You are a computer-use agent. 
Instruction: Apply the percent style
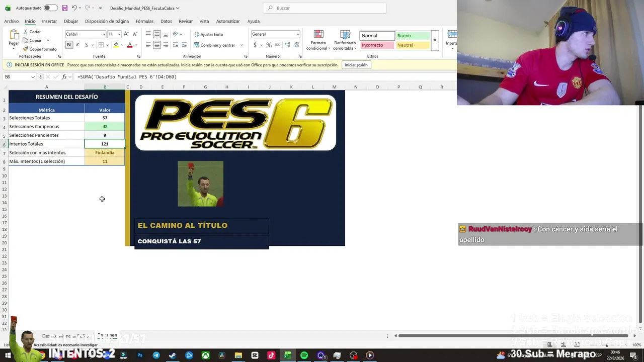tap(269, 45)
